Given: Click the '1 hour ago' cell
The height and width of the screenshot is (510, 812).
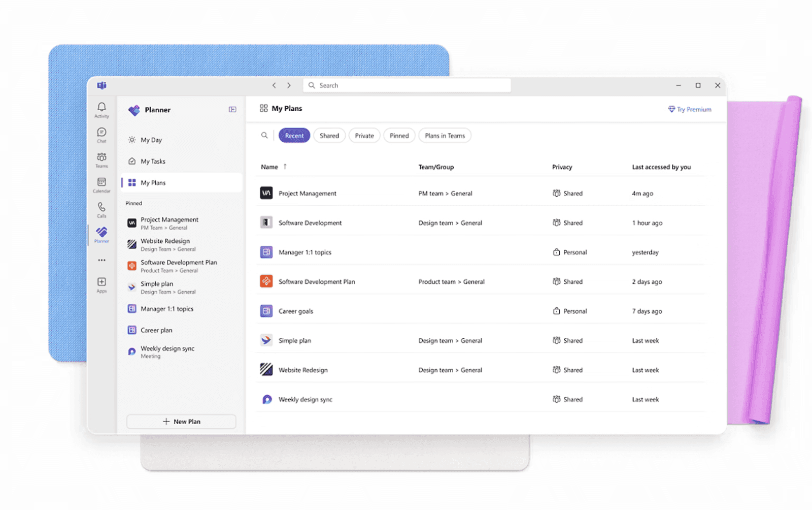Looking at the screenshot, I should (x=647, y=222).
